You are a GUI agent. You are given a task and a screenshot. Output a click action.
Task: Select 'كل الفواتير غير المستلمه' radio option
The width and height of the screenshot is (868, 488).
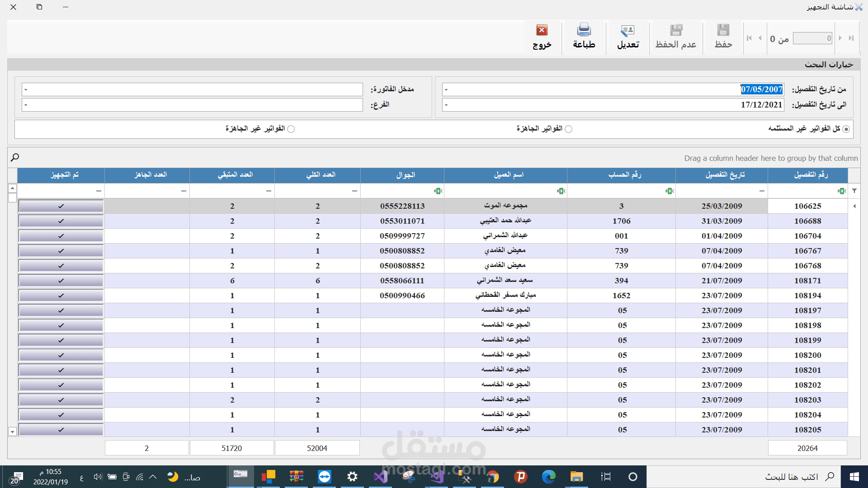[846, 129]
